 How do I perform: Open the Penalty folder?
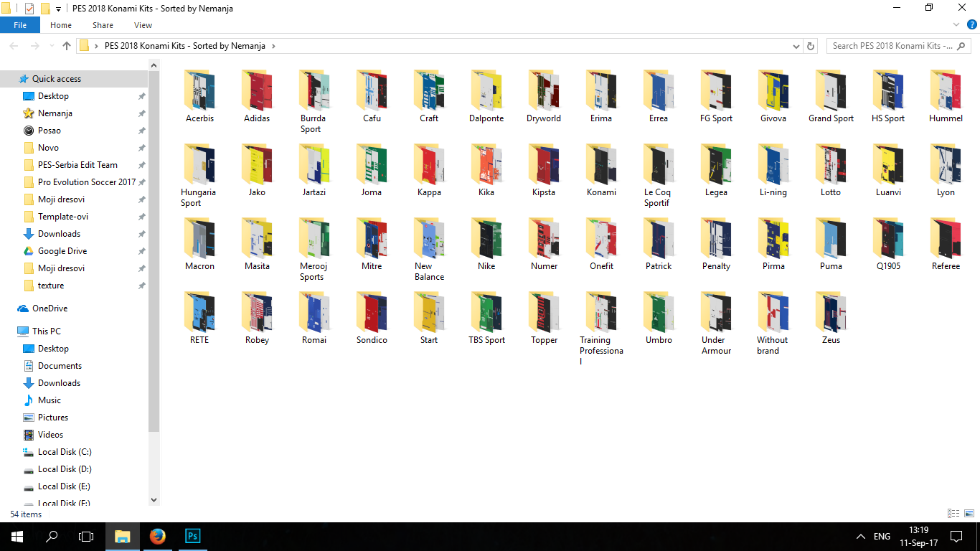point(716,245)
